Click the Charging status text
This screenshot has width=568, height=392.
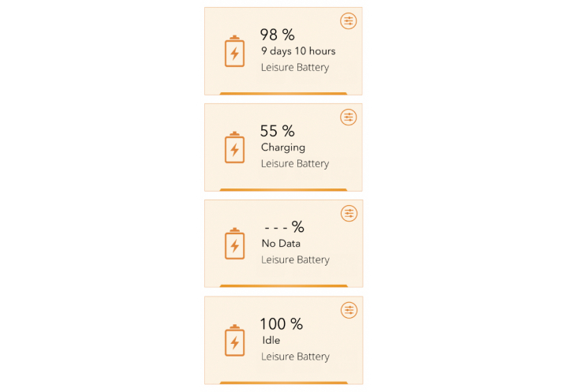283,147
